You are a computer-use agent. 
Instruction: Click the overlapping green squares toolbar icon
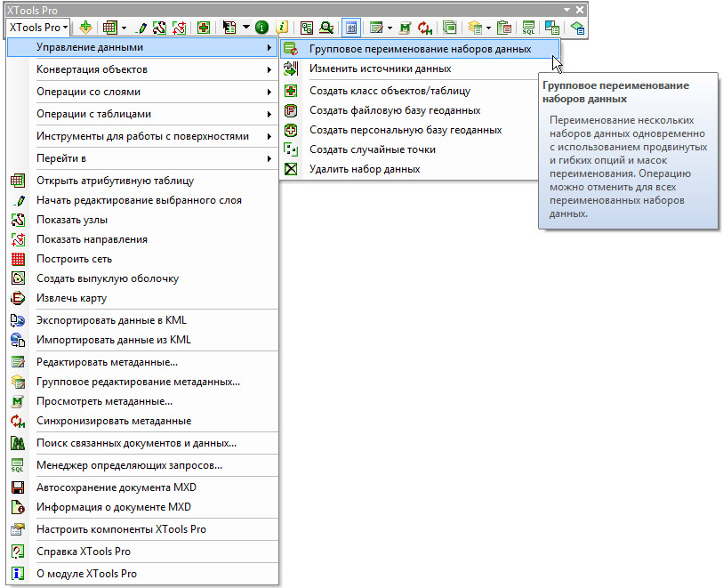[450, 28]
